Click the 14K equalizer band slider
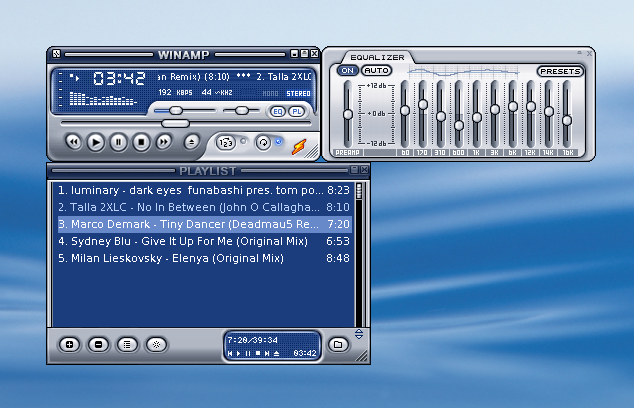This screenshot has width=634, height=408. pos(549,114)
